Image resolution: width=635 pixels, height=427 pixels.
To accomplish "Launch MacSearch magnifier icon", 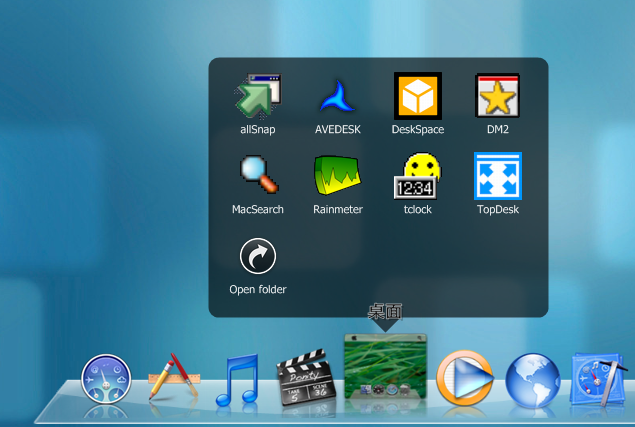I will click(258, 175).
